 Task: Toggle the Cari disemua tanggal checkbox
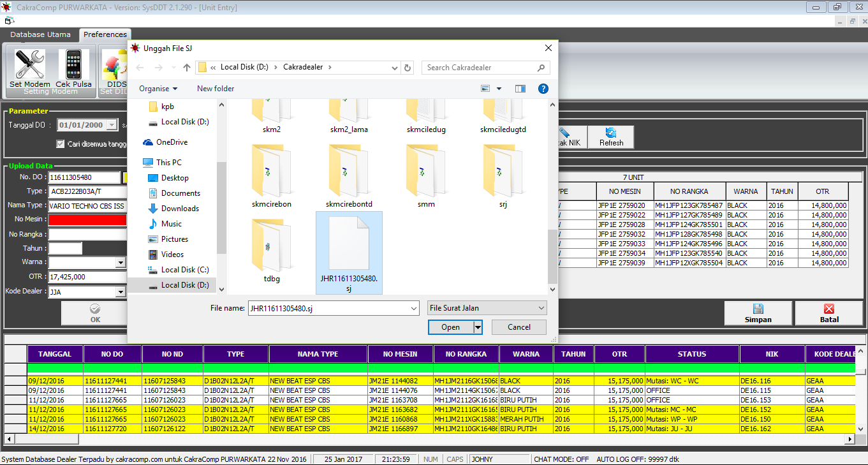click(x=61, y=144)
